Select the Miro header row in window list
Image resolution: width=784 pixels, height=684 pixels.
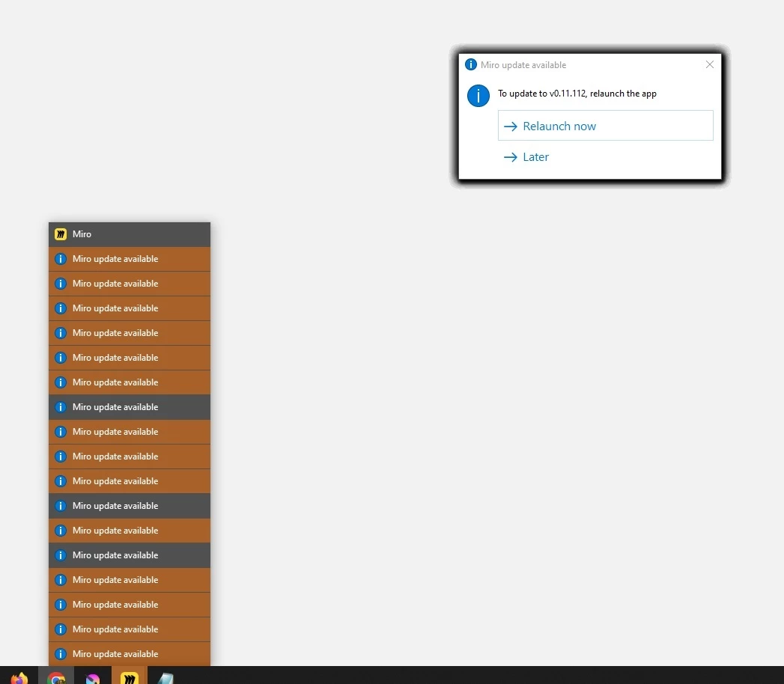point(130,234)
